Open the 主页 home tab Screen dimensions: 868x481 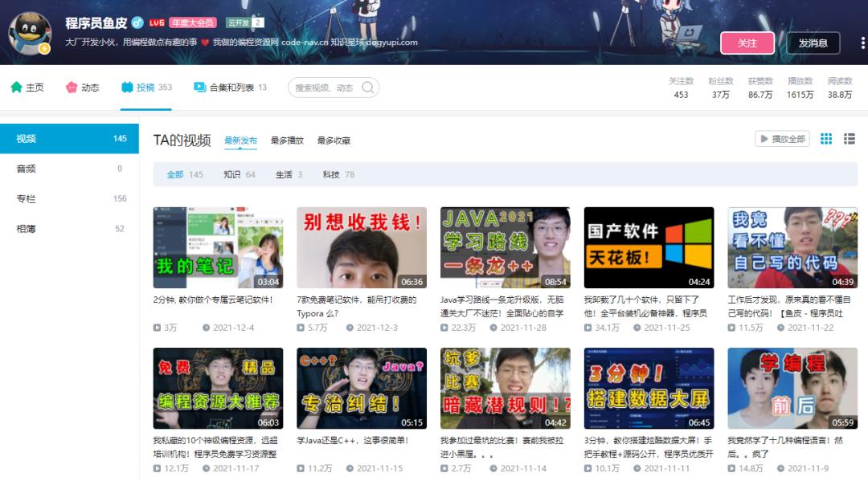pos(27,88)
